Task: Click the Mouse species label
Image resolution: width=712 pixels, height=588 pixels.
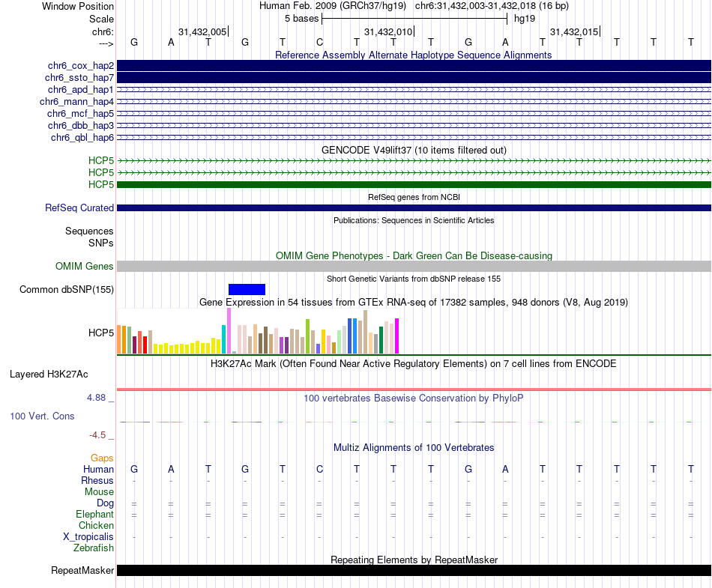Action: [99, 492]
